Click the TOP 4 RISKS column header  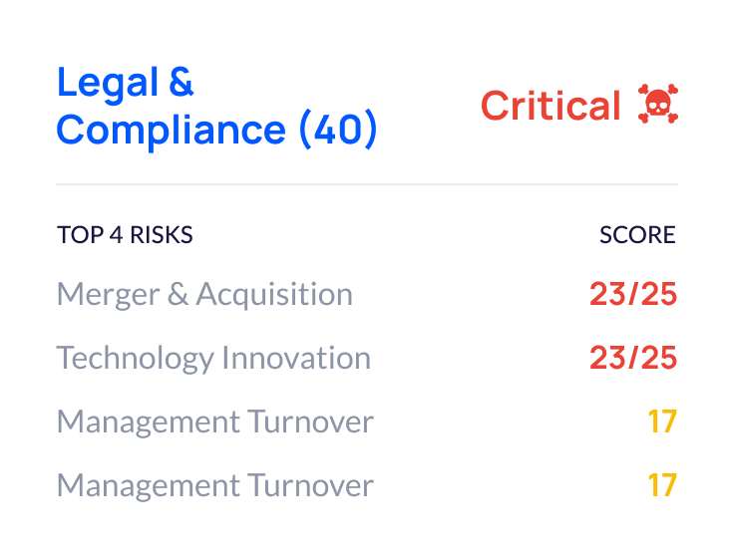click(x=125, y=235)
